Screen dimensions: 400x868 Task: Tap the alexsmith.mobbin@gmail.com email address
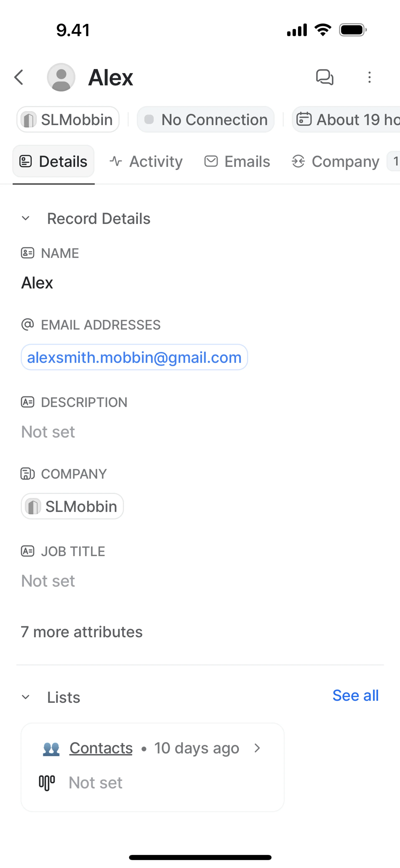[134, 357]
